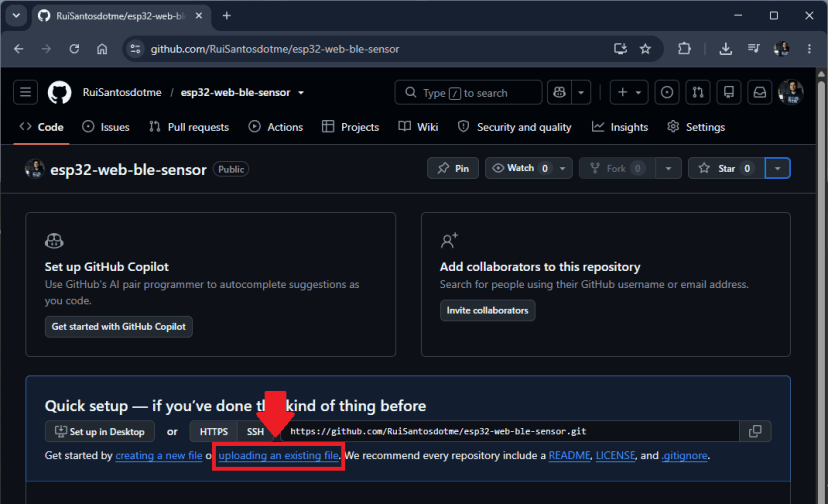The width and height of the screenshot is (828, 504).
Task: Click Get started with GitHub Copilot
Action: (x=119, y=326)
